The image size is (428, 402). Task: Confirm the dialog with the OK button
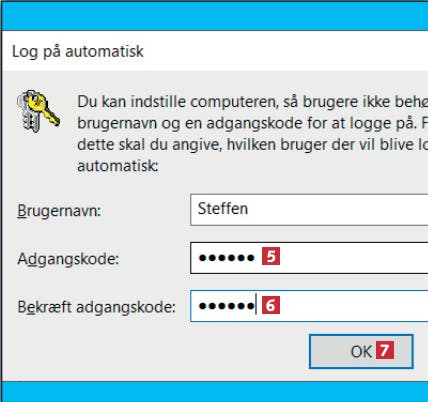click(361, 351)
